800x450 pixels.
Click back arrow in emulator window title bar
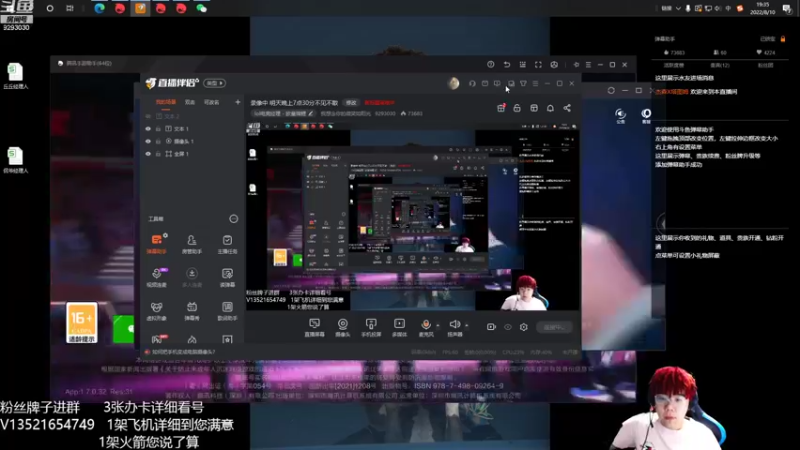[x=507, y=65]
